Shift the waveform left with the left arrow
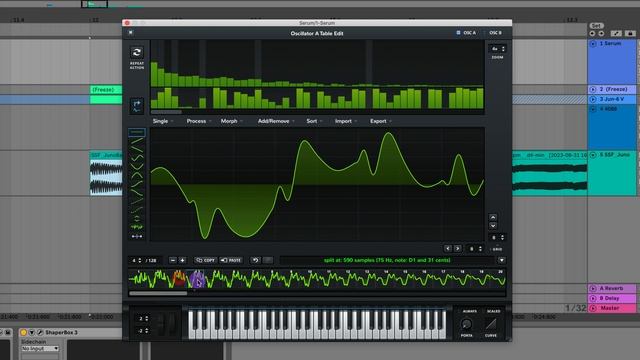The width and height of the screenshot is (640, 360). tap(448, 249)
